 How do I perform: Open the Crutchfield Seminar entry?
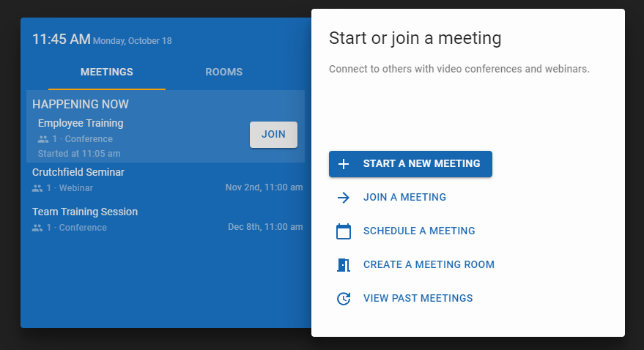click(78, 173)
